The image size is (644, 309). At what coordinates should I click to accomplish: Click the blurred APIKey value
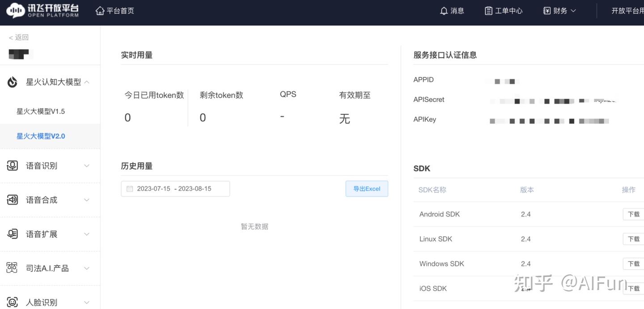point(549,121)
